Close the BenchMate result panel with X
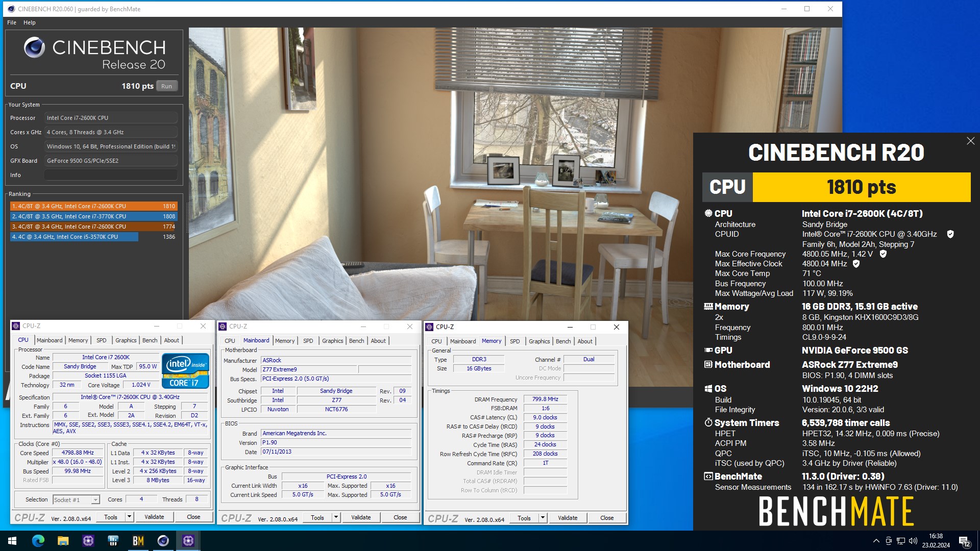The height and width of the screenshot is (551, 980). (x=970, y=141)
